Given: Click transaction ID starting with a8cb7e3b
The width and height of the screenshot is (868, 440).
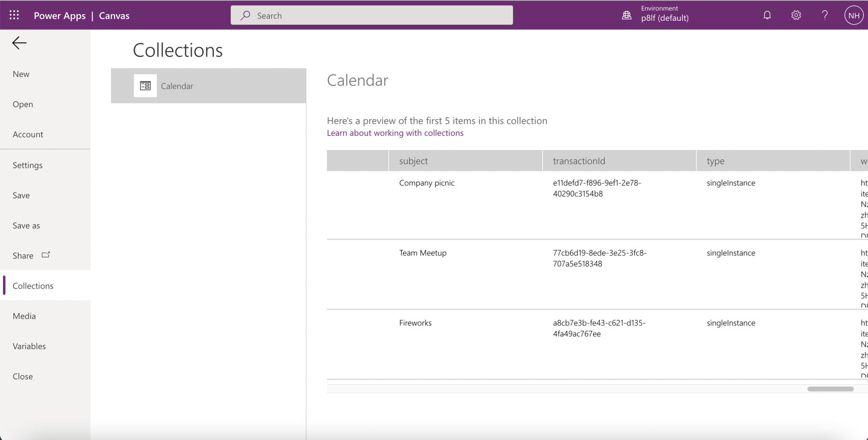Looking at the screenshot, I should [599, 328].
